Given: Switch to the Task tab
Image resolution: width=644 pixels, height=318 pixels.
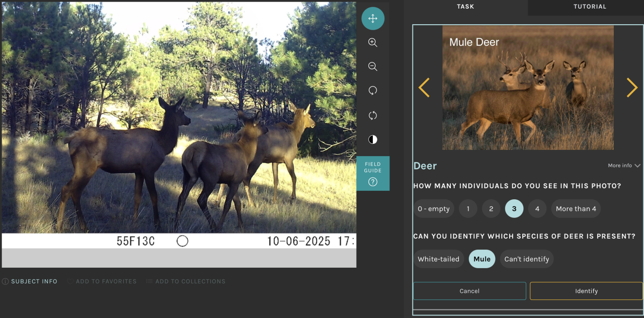Looking at the screenshot, I should coord(465,7).
